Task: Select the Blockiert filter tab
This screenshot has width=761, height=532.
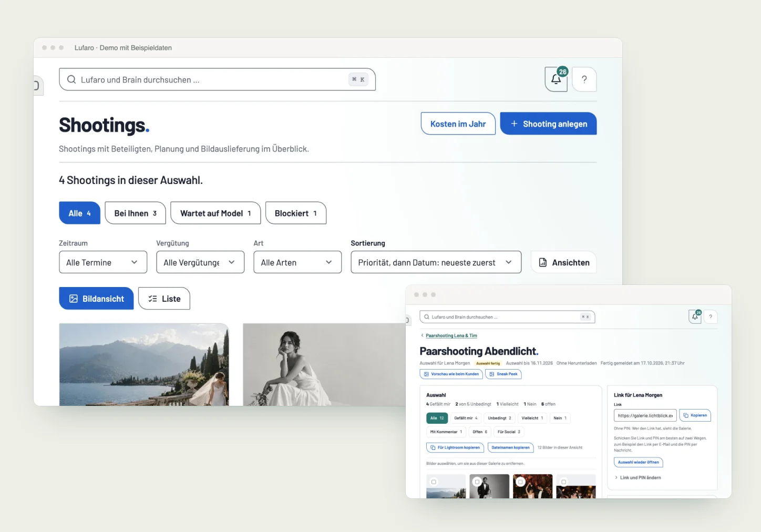Action: point(296,213)
